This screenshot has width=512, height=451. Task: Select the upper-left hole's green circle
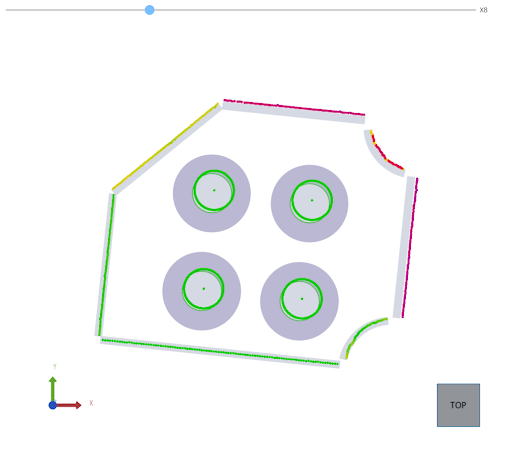point(214,190)
